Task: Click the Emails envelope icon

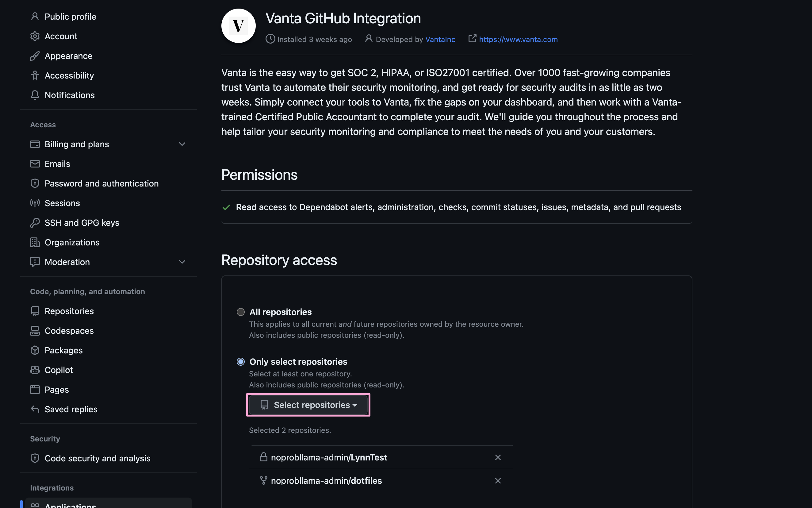Action: click(35, 164)
